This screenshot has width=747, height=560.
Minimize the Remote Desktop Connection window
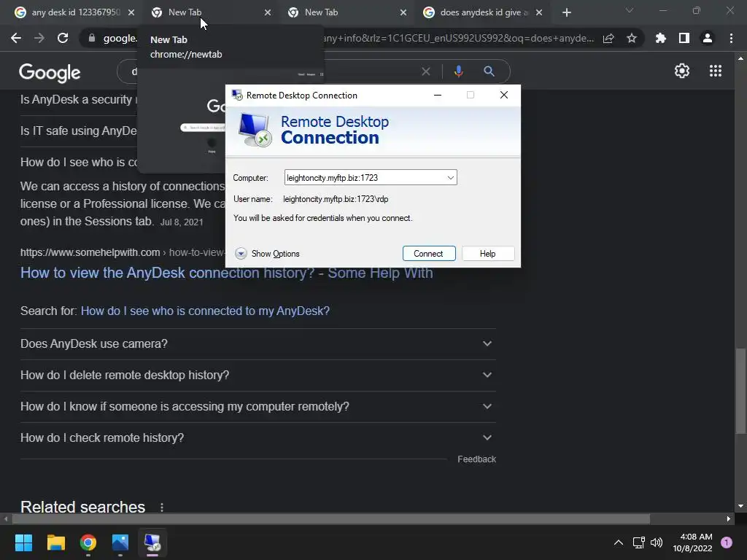click(x=438, y=95)
